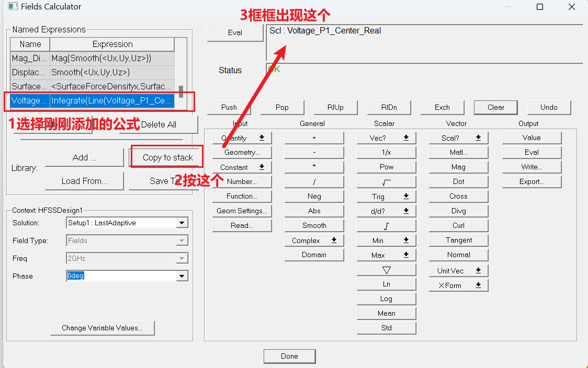Click the Neg button
This screenshot has height=368, width=588.
point(314,197)
